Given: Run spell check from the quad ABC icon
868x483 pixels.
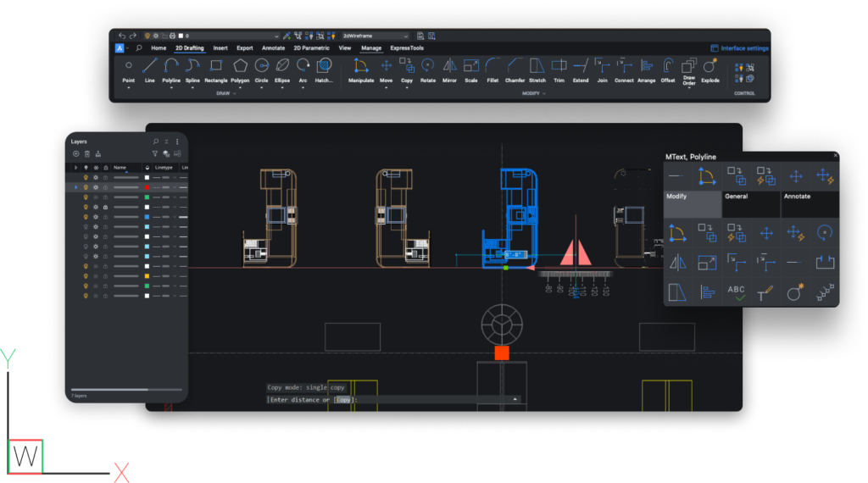Looking at the screenshot, I should click(736, 292).
